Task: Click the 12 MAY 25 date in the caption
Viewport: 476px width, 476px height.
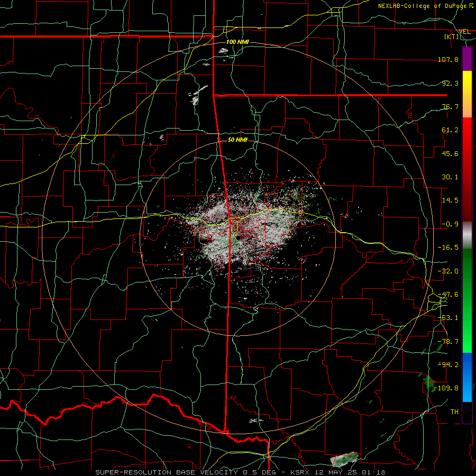Action: [336, 472]
